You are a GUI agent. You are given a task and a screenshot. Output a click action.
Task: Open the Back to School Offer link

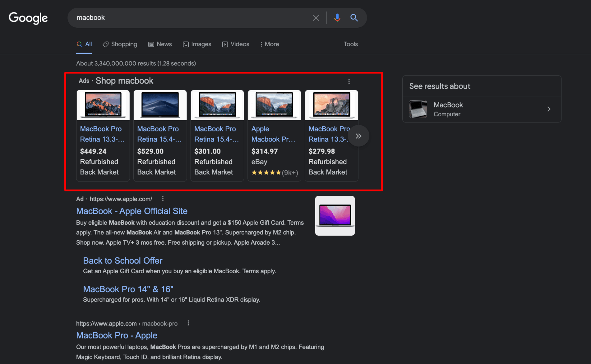click(123, 261)
